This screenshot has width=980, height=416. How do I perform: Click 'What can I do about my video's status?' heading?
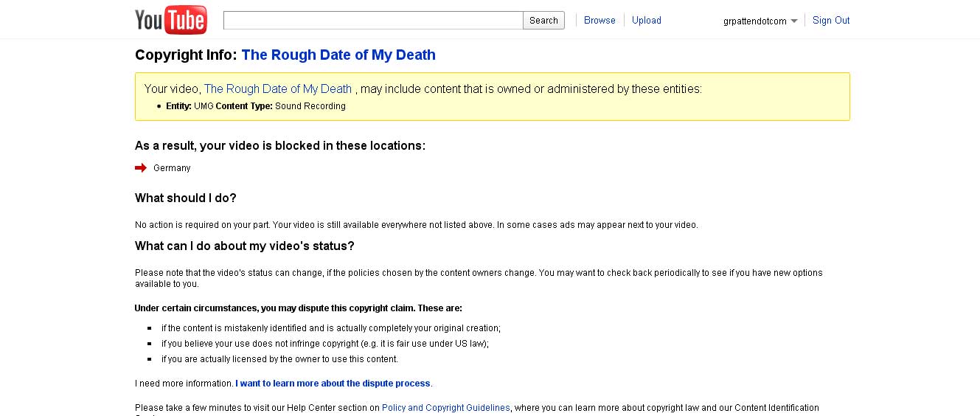pyautogui.click(x=245, y=246)
